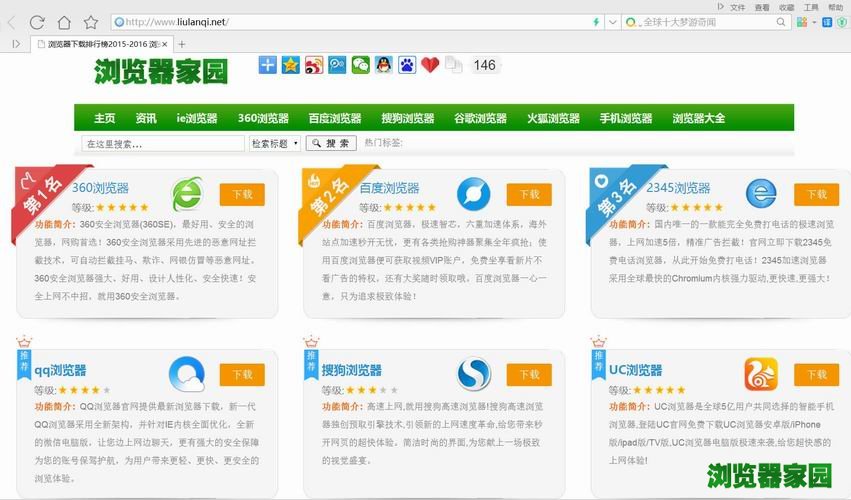Open the 查看 menu

click(x=762, y=7)
